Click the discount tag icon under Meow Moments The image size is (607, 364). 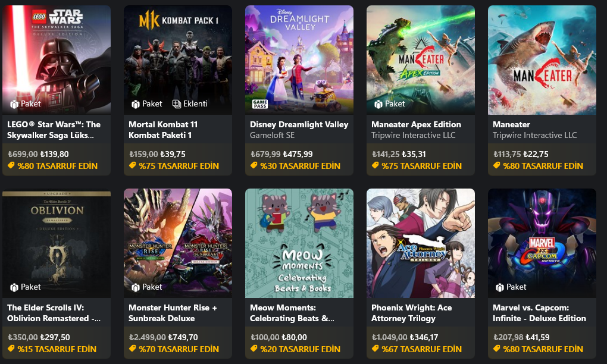coord(254,349)
